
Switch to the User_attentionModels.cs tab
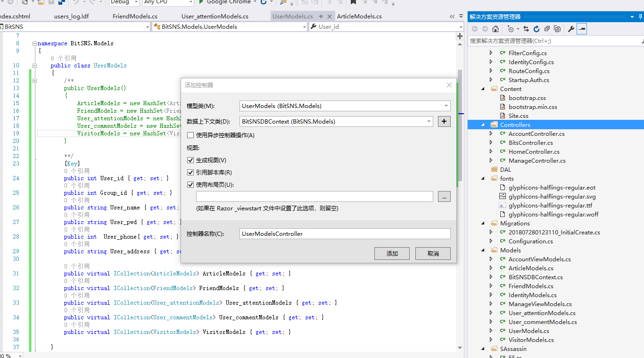click(215, 16)
